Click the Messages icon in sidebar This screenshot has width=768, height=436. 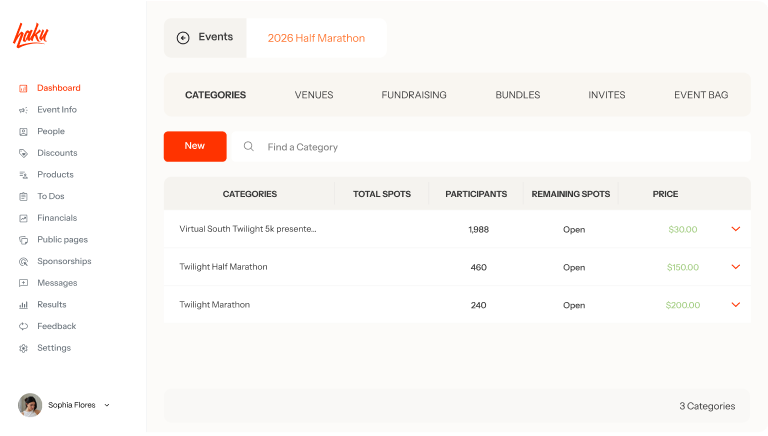tap(23, 283)
